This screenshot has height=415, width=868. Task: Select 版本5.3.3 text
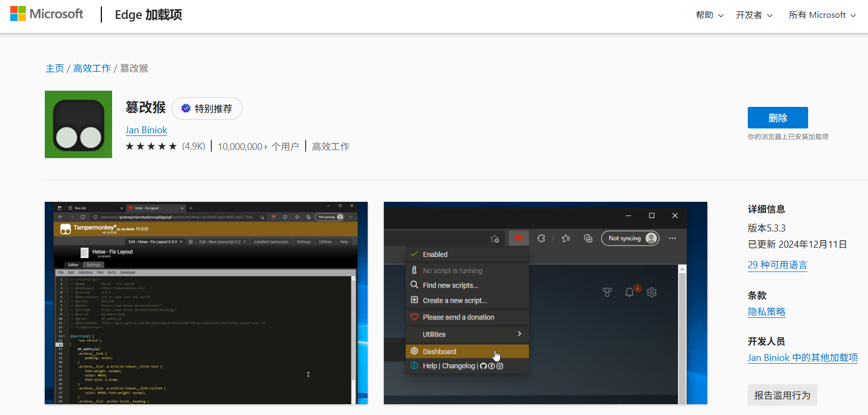point(766,228)
